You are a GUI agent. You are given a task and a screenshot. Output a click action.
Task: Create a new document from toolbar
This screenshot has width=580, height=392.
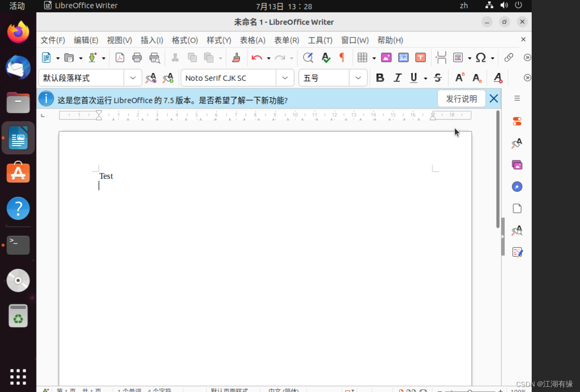click(x=46, y=57)
